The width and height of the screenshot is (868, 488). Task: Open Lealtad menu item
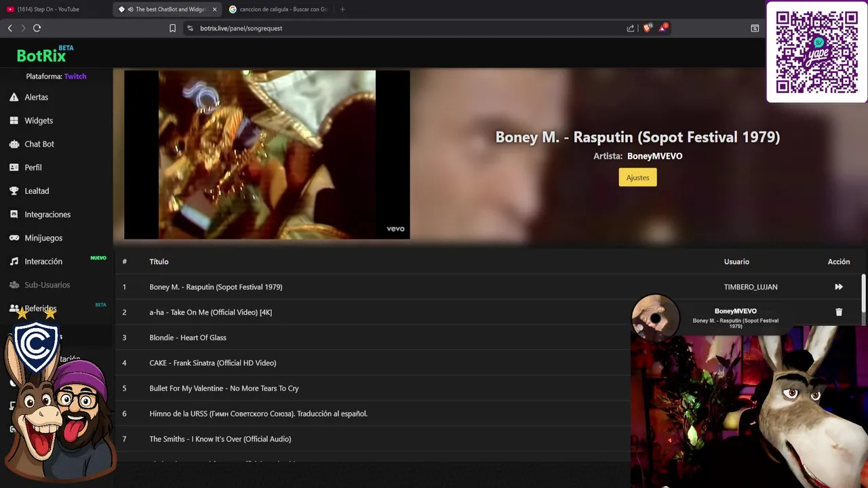click(37, 191)
